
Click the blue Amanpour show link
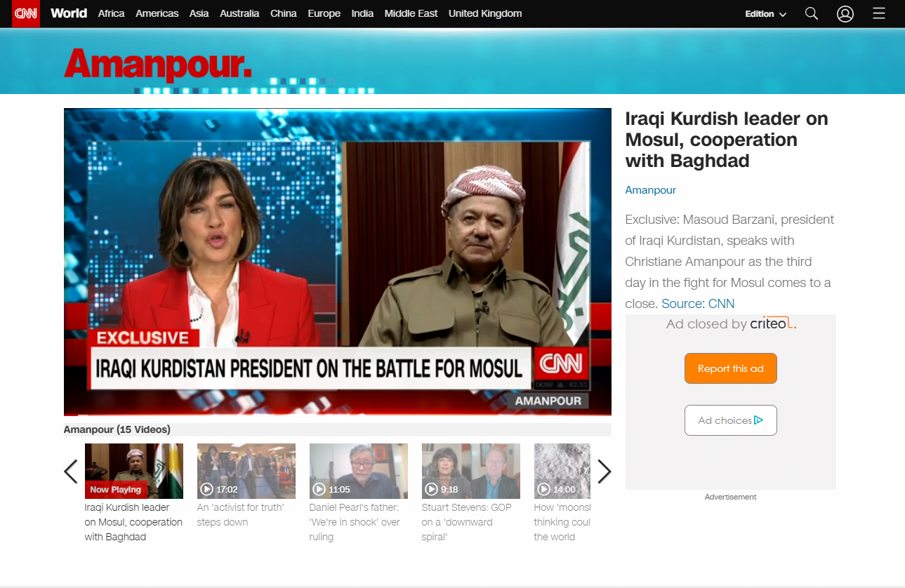(x=650, y=190)
